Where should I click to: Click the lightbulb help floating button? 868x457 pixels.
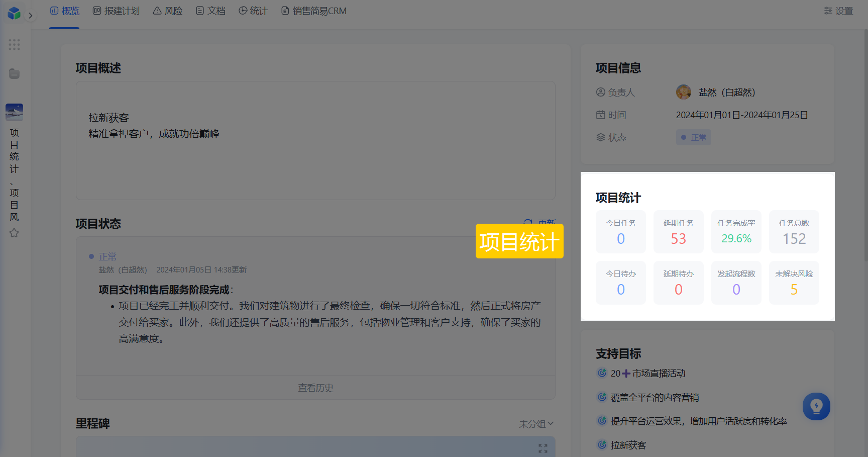click(816, 406)
